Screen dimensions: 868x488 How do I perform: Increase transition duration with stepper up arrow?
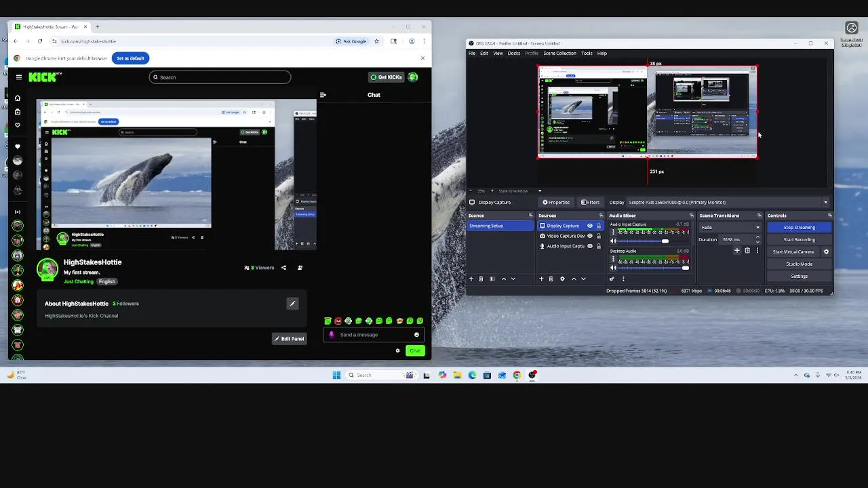757,238
